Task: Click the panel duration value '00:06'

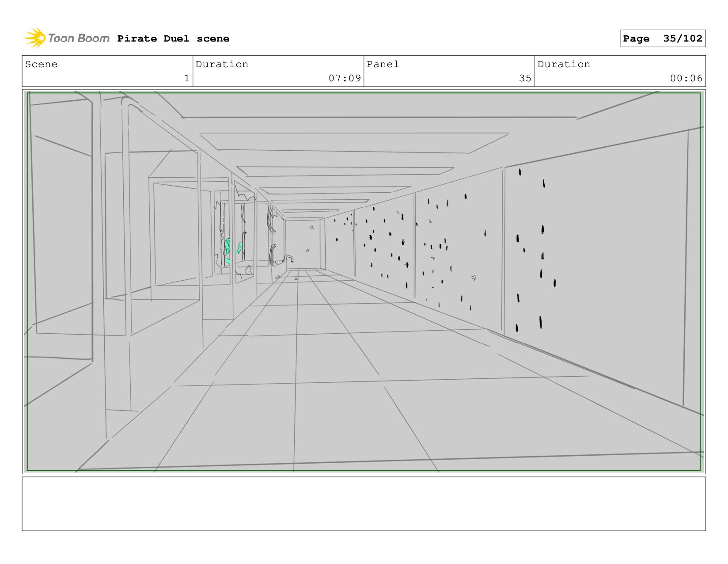Action: click(686, 78)
